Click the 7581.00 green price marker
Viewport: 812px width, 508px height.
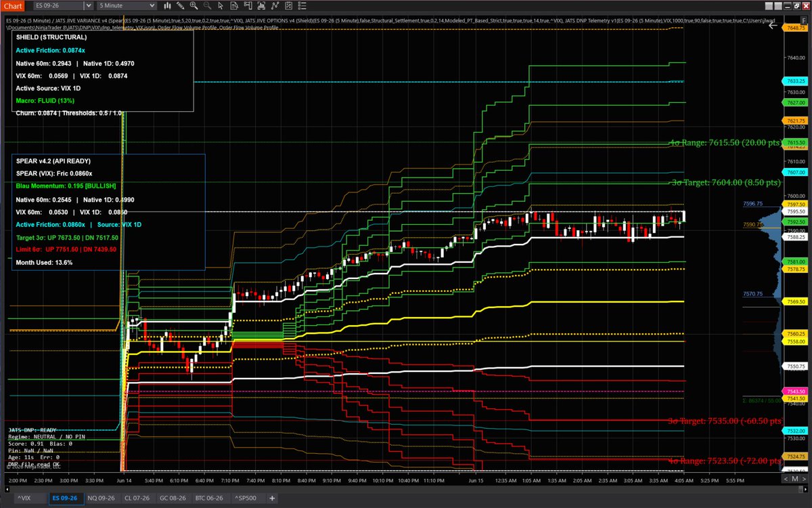click(795, 261)
